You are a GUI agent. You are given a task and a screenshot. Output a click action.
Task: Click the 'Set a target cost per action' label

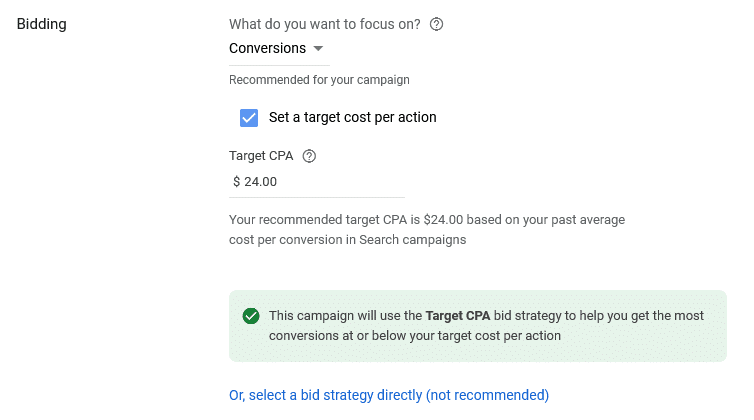pos(352,117)
